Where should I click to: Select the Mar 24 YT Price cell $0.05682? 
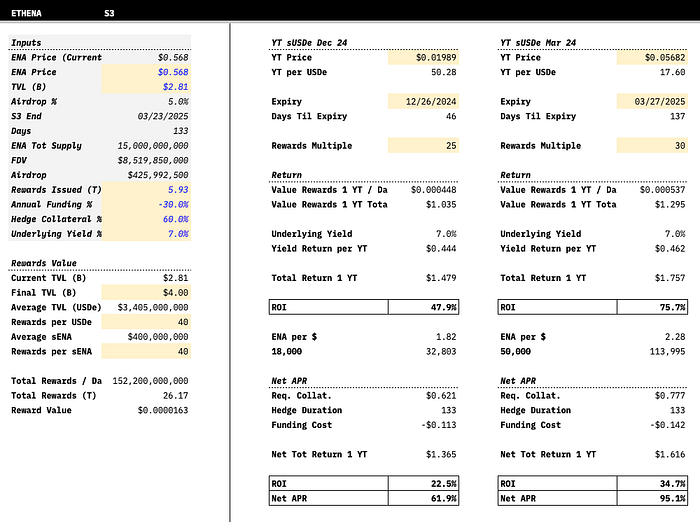click(652, 57)
